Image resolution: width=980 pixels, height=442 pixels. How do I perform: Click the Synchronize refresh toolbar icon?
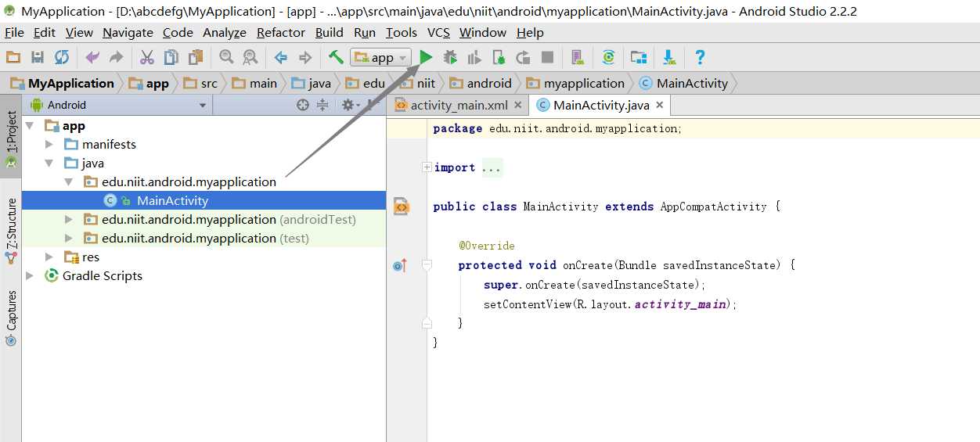(x=61, y=57)
